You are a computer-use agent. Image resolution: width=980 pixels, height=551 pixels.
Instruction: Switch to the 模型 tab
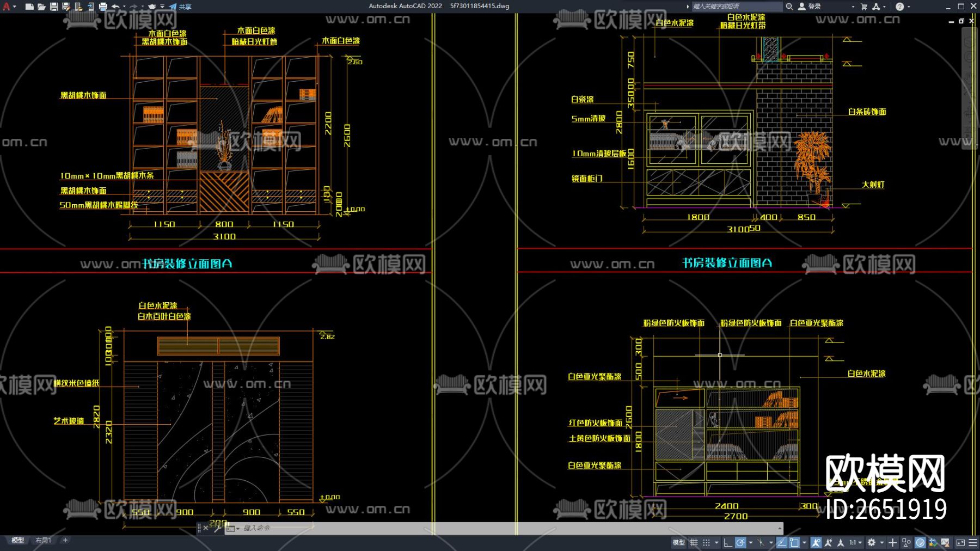[18, 540]
